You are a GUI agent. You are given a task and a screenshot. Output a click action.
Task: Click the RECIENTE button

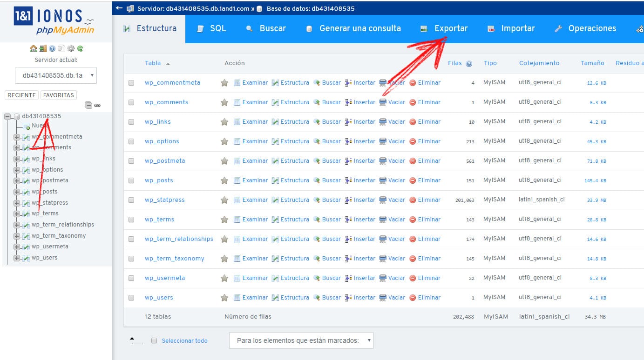pyautogui.click(x=21, y=95)
